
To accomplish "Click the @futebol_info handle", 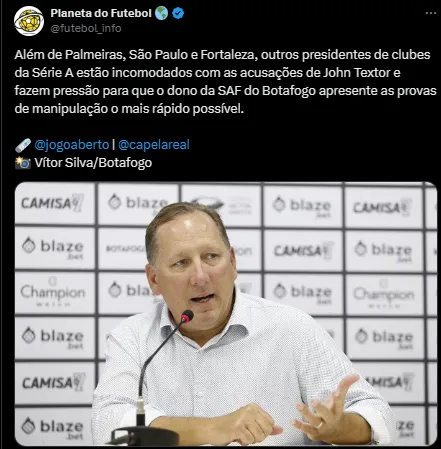I will click(86, 28).
